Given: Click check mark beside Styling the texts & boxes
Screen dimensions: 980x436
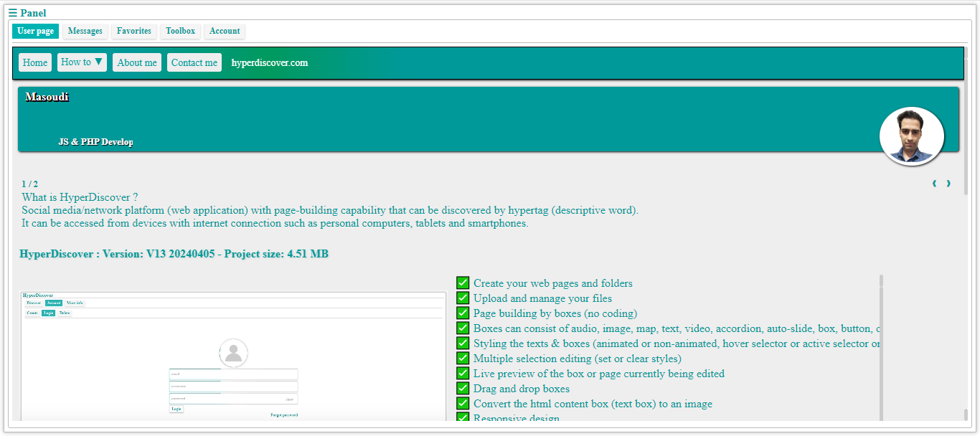Looking at the screenshot, I should [x=463, y=343].
